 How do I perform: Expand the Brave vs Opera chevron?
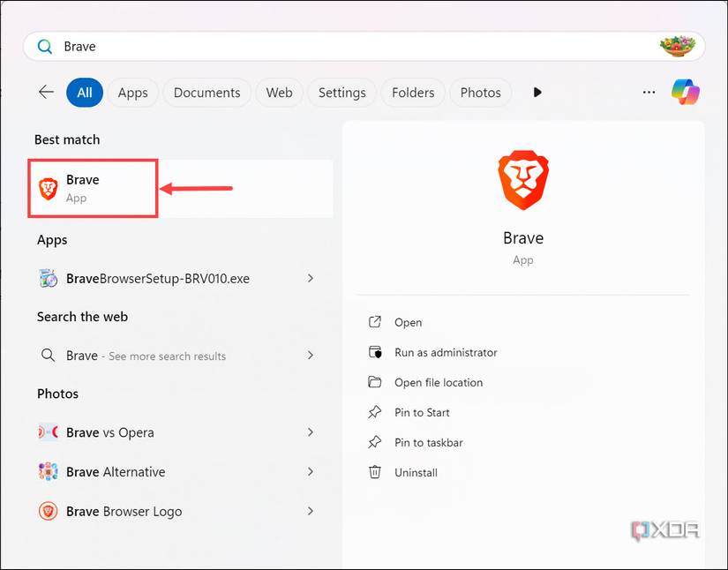coord(311,432)
